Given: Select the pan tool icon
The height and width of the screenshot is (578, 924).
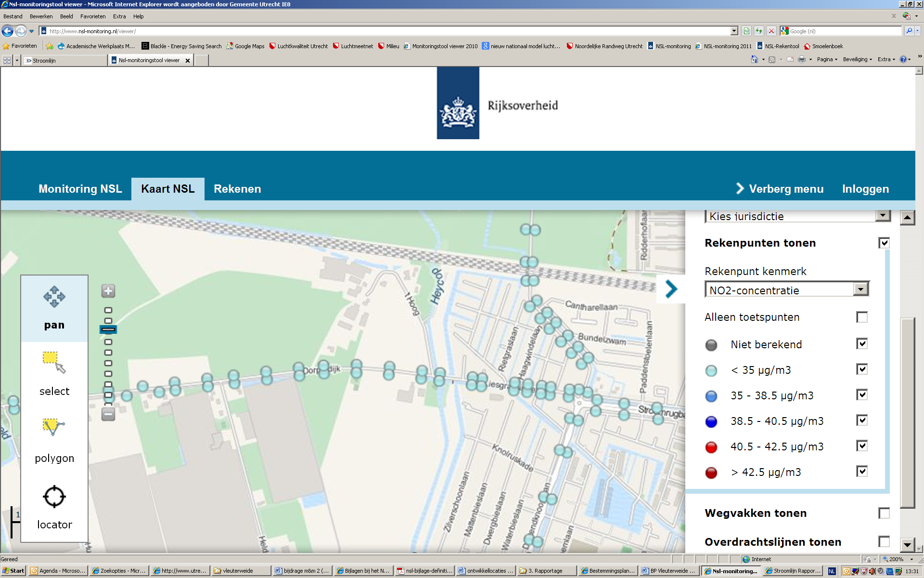Looking at the screenshot, I should 54,297.
